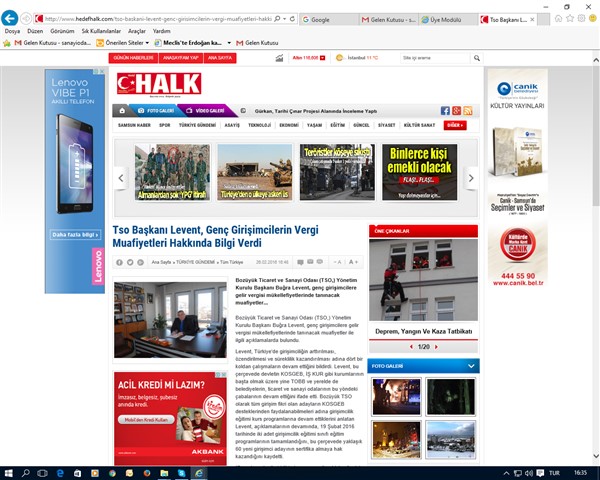Expand the DİĞER categories dropdown
600x480 pixels.
coord(455,125)
